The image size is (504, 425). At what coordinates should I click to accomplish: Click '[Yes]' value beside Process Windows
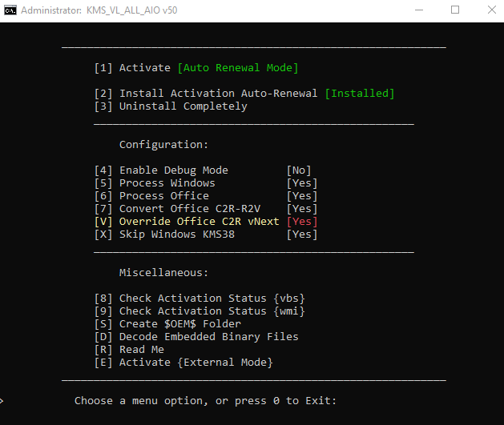tap(302, 183)
